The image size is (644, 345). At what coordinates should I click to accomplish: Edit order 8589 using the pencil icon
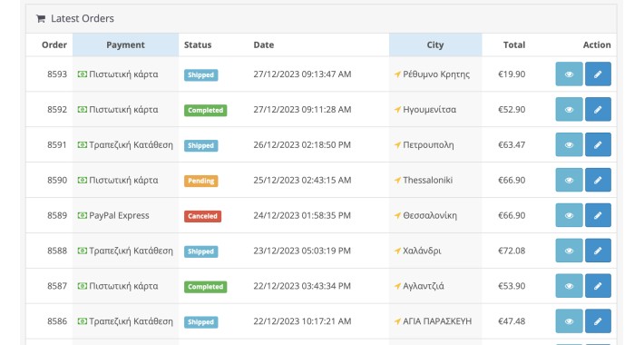click(598, 215)
